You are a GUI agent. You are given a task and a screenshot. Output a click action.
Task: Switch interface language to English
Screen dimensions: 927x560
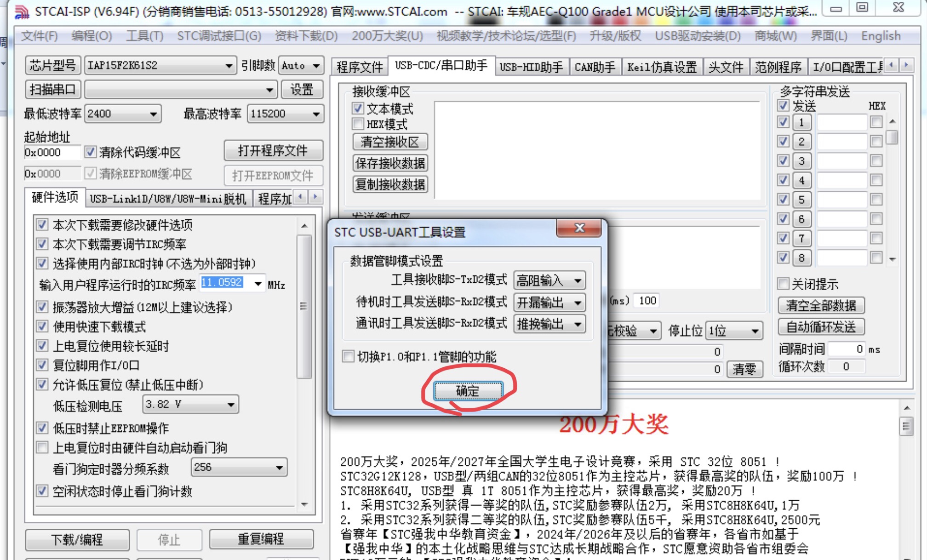point(881,36)
